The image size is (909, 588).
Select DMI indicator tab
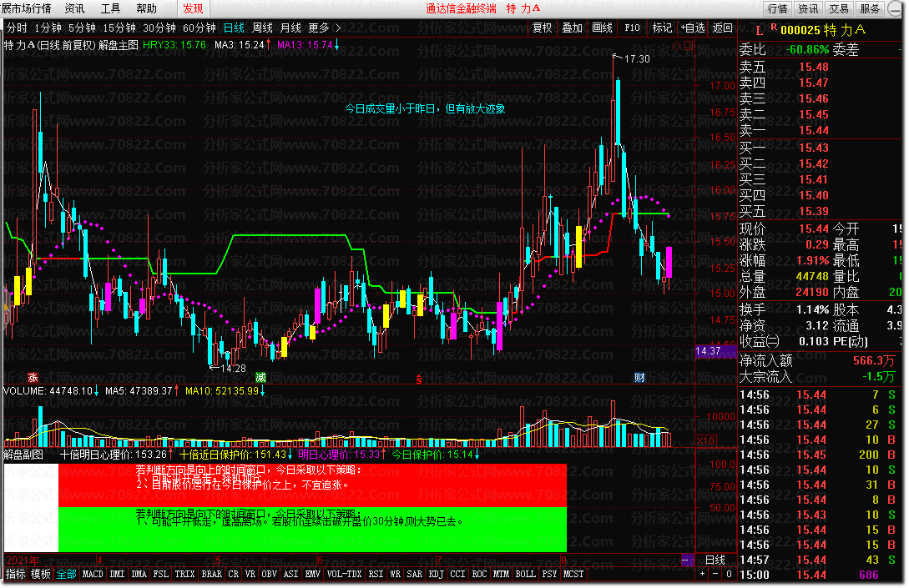pyautogui.click(x=117, y=574)
